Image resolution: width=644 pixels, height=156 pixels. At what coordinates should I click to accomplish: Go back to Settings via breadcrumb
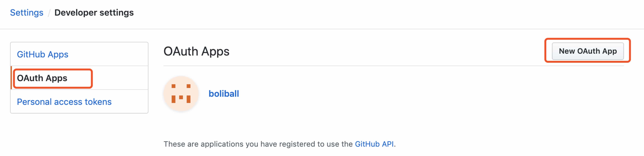coord(26,12)
